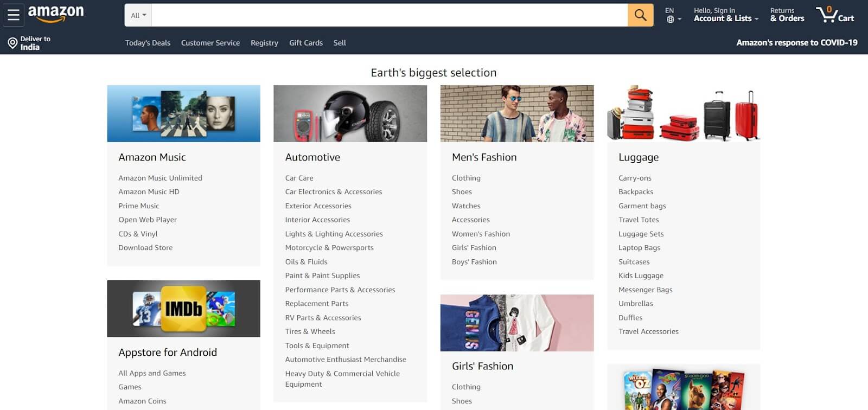Open Travel Accessories link

pos(649,331)
